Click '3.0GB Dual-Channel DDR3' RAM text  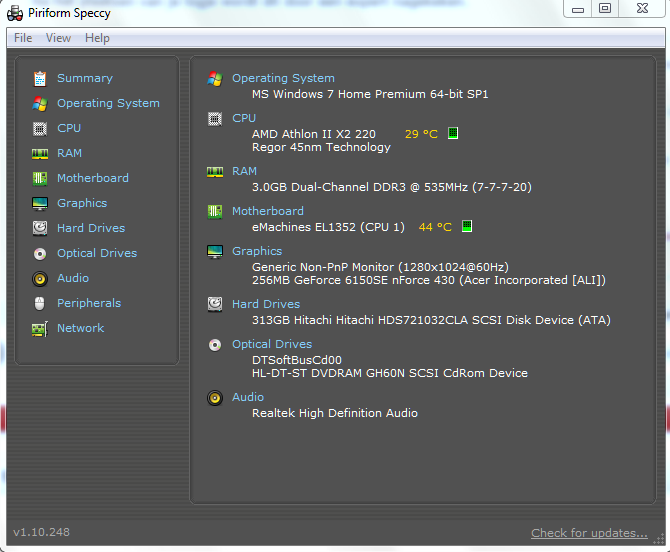click(x=329, y=187)
